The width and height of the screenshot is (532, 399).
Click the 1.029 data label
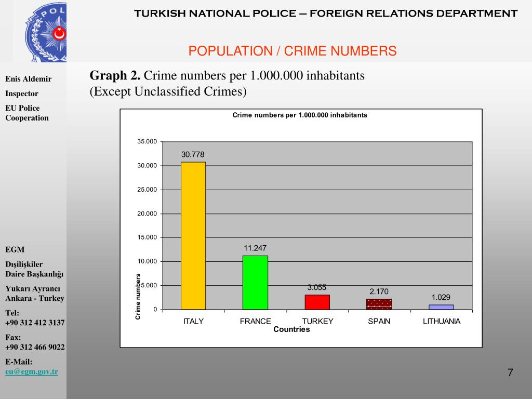(x=441, y=297)
